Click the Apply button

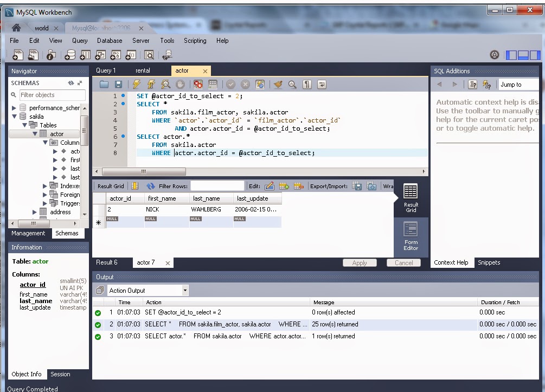pyautogui.click(x=360, y=263)
